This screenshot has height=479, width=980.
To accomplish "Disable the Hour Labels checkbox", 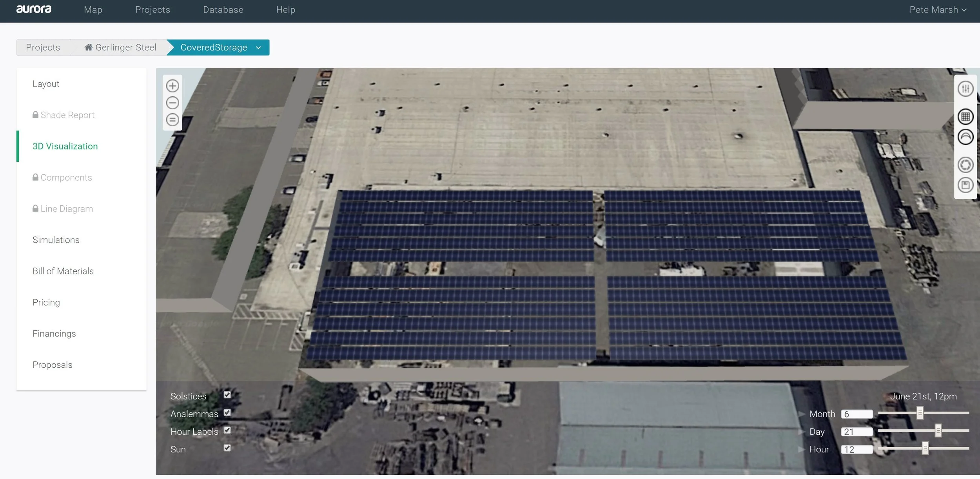I will 227,430.
